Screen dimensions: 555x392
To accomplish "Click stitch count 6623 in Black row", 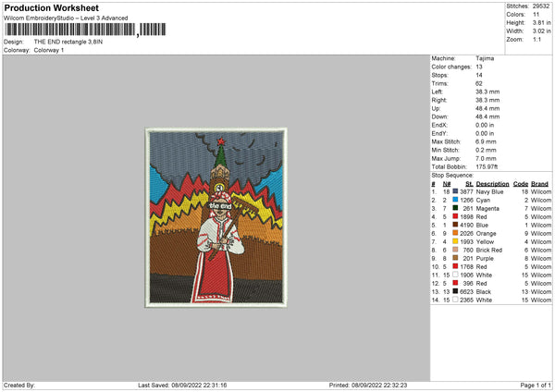I will click(x=466, y=291).
